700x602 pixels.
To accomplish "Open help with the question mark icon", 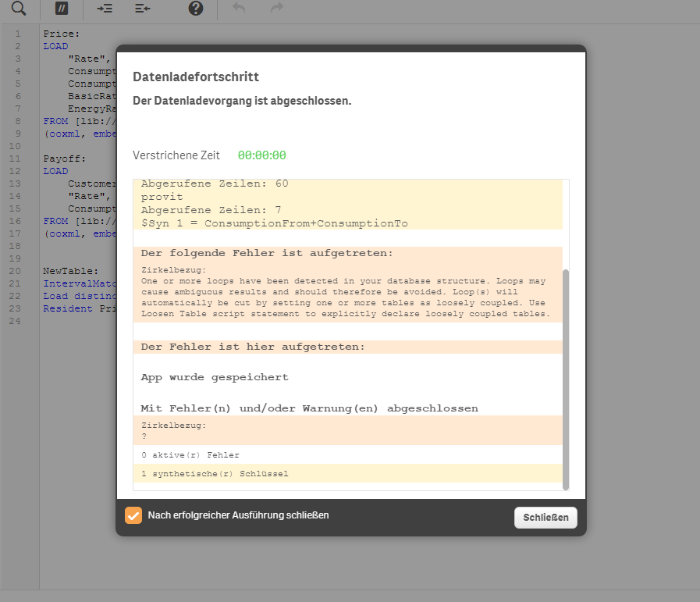I will (196, 8).
